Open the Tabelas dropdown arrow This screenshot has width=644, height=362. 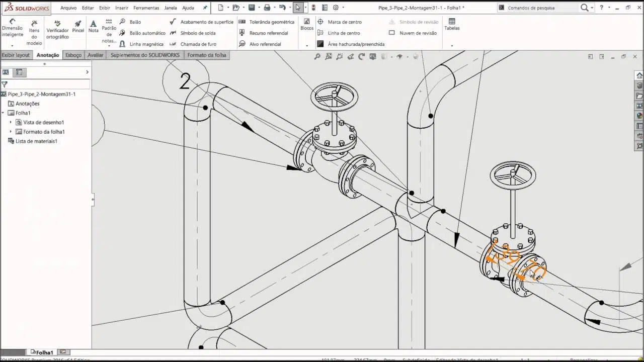pyautogui.click(x=452, y=45)
